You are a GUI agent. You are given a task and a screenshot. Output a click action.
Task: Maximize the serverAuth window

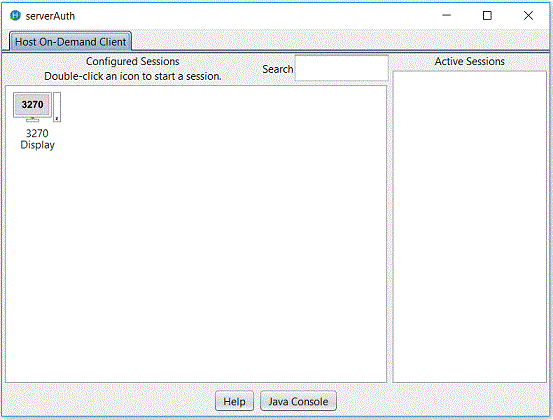click(x=487, y=15)
